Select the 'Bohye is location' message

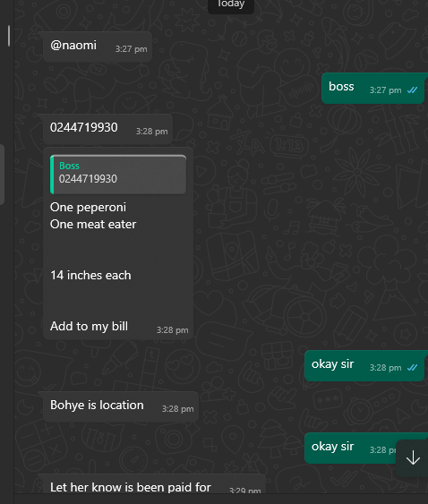click(121, 406)
